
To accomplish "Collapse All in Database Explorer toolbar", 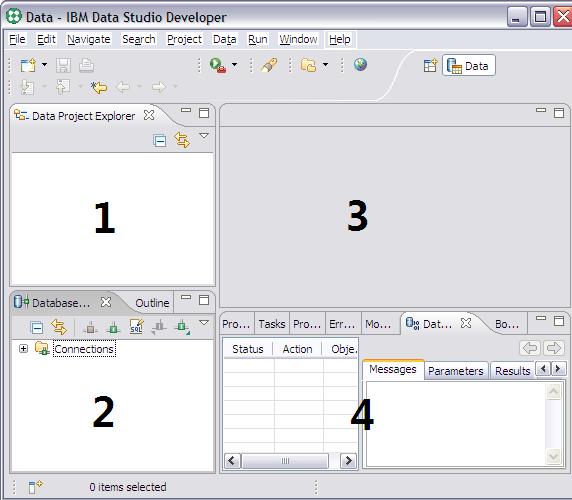I will (x=36, y=328).
